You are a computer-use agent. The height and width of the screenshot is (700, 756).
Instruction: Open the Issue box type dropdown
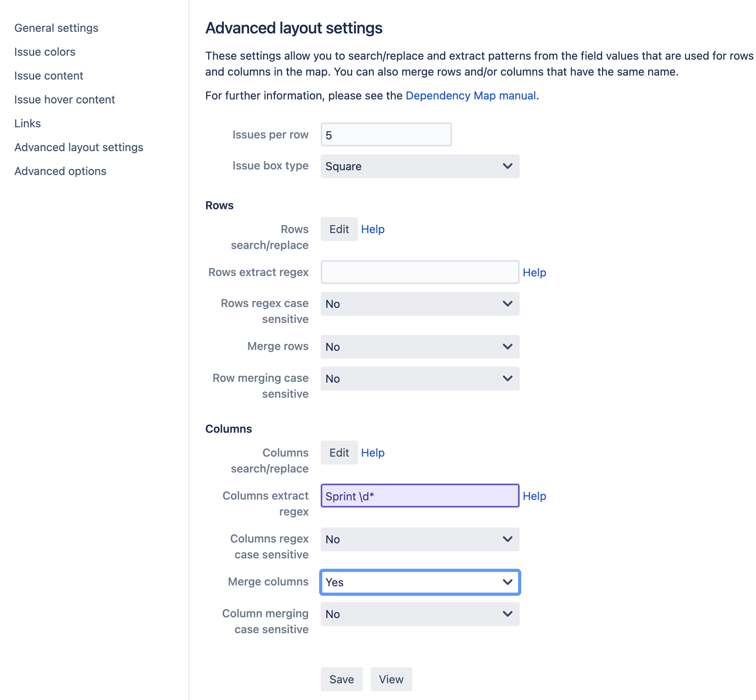420,166
